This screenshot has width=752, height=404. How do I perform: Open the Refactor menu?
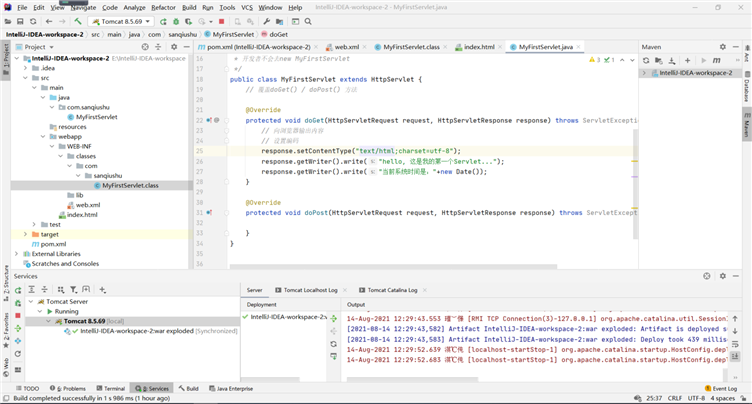[x=164, y=8]
